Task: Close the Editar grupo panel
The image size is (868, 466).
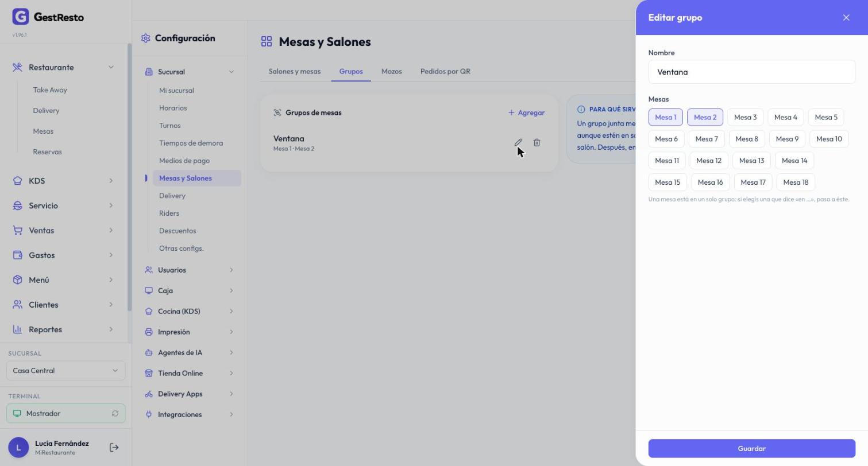Action: coord(846,18)
